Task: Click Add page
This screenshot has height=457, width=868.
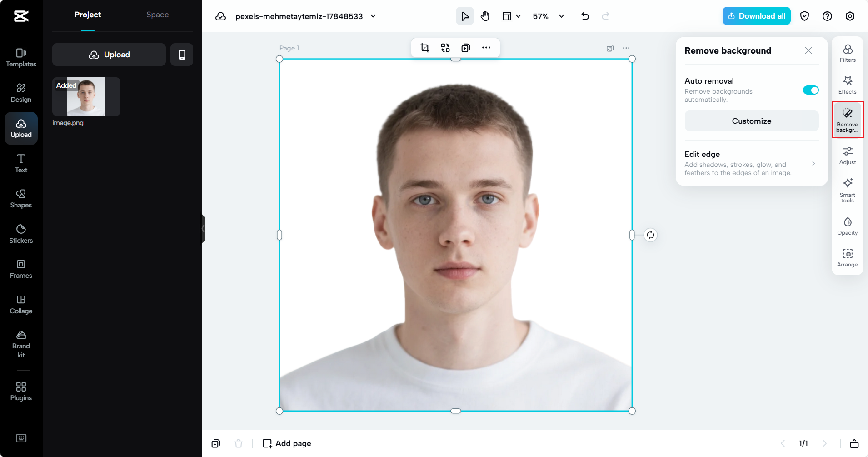Action: [x=287, y=443]
